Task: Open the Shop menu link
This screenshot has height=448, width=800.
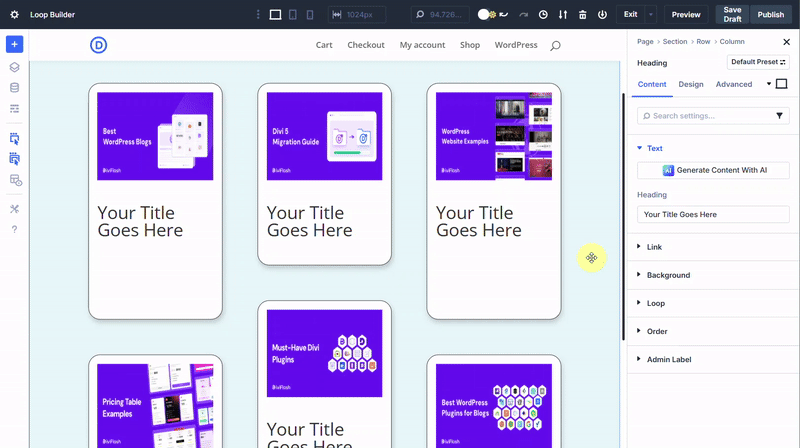Action: tap(470, 45)
